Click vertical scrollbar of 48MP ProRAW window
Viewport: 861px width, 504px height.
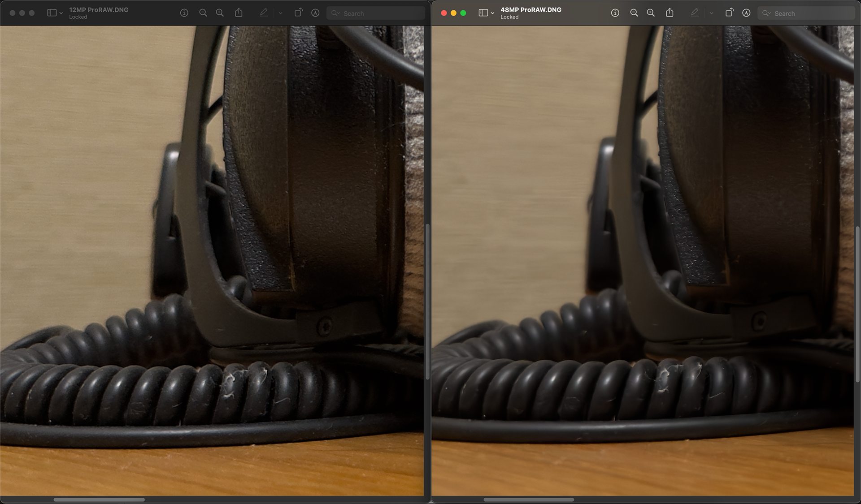[857, 304]
